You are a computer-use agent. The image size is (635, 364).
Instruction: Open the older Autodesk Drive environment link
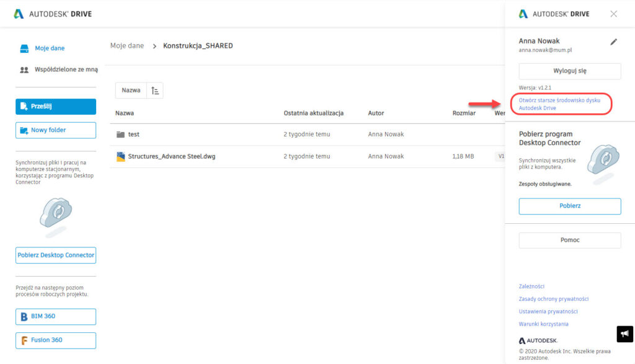[559, 104]
